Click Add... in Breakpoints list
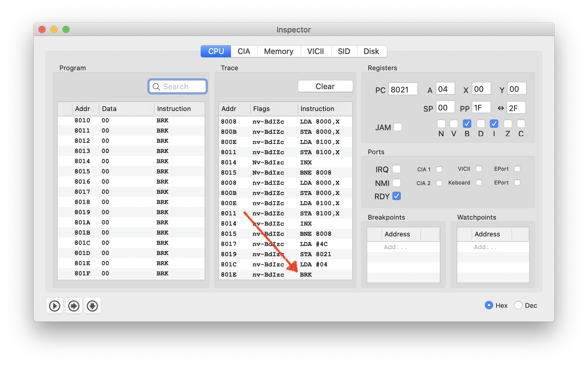This screenshot has width=588, height=366. point(395,247)
